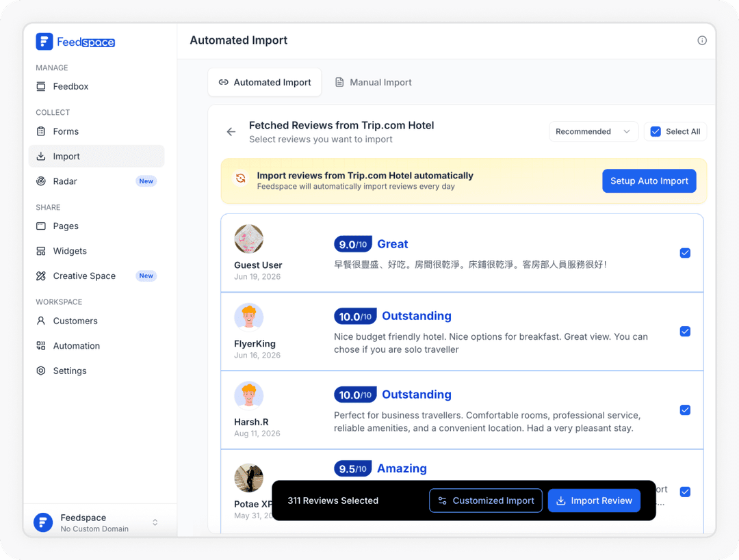This screenshot has width=739, height=560.
Task: Click 311 Reviews Selected text
Action: (x=333, y=501)
